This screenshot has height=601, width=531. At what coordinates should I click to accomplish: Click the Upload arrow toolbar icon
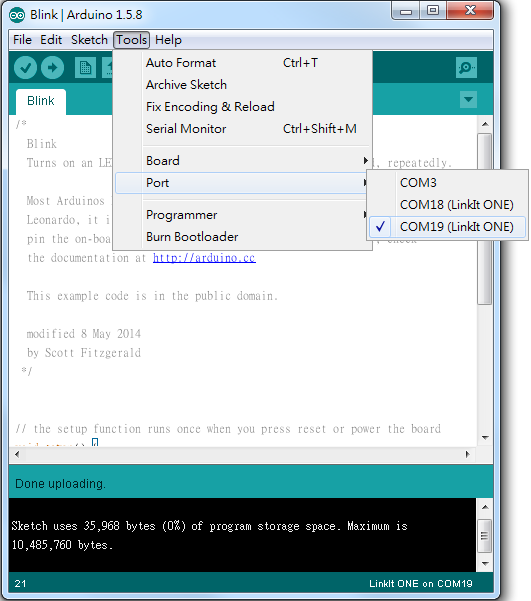point(53,68)
